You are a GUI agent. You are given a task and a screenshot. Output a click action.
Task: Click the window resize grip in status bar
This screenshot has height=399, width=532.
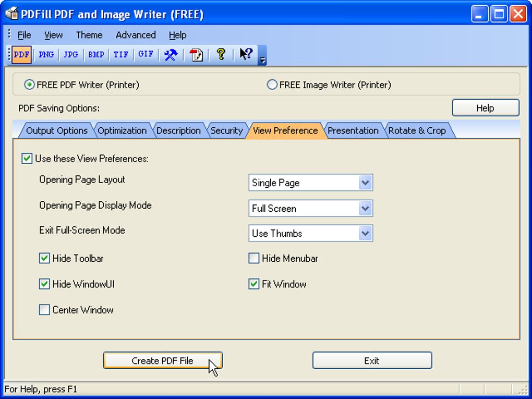pyautogui.click(x=524, y=390)
